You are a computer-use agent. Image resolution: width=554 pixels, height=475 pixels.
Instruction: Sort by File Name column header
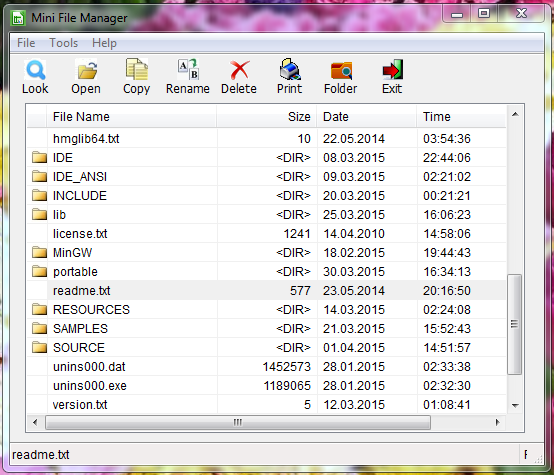[x=131, y=117]
